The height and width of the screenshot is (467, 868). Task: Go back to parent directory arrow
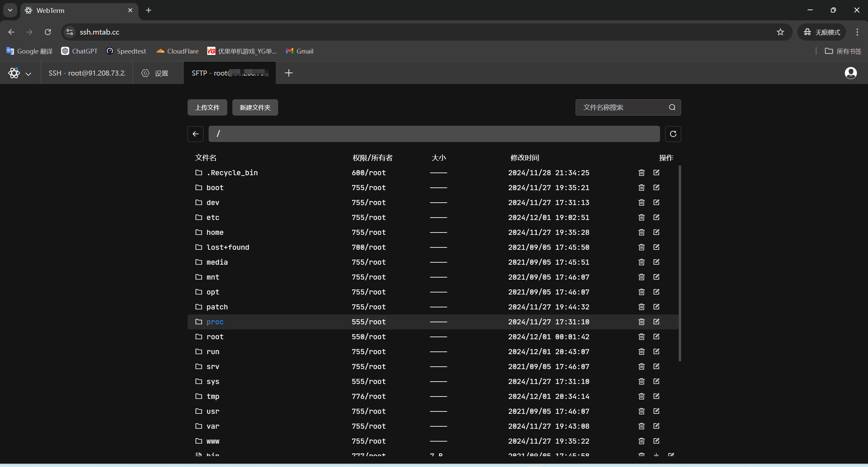[195, 134]
